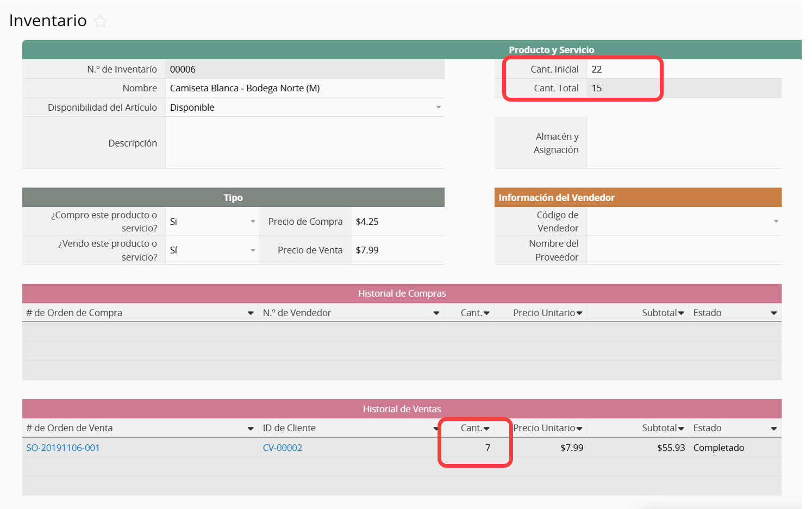812x509 pixels.
Task: Expand the ¿Vendo este producto o servicio? dropdown
Action: (253, 250)
